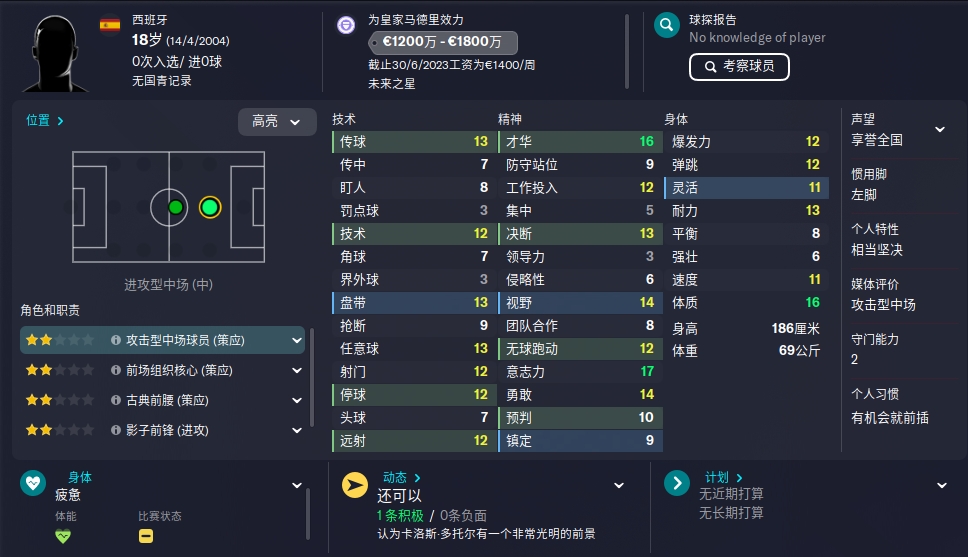Click the match sharpness yellow status icon
The image size is (968, 557).
(x=146, y=536)
